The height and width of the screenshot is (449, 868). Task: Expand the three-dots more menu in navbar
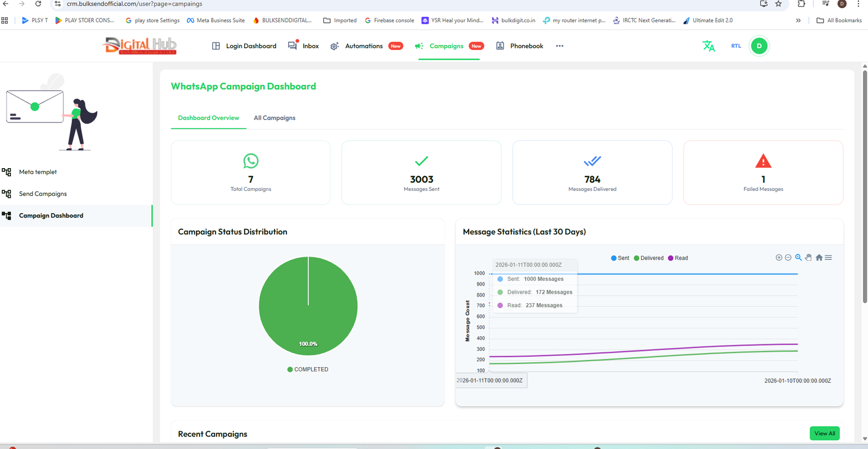click(559, 46)
